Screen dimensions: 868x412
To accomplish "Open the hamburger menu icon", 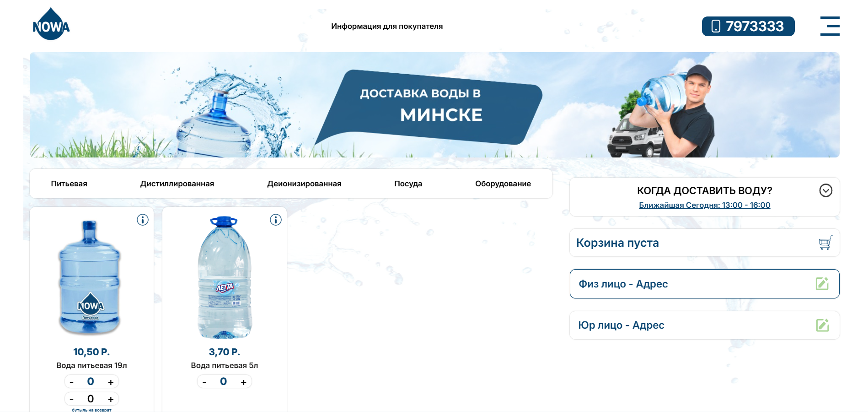I will 830,26.
